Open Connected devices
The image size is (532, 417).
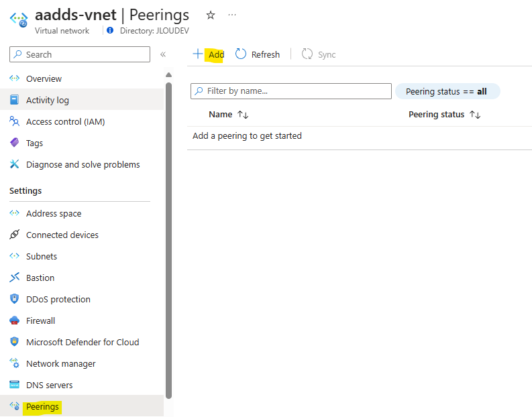coord(62,235)
